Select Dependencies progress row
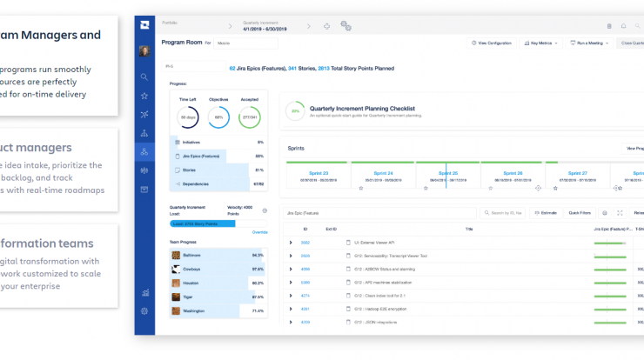This screenshot has width=644, height=360. pyautogui.click(x=218, y=183)
